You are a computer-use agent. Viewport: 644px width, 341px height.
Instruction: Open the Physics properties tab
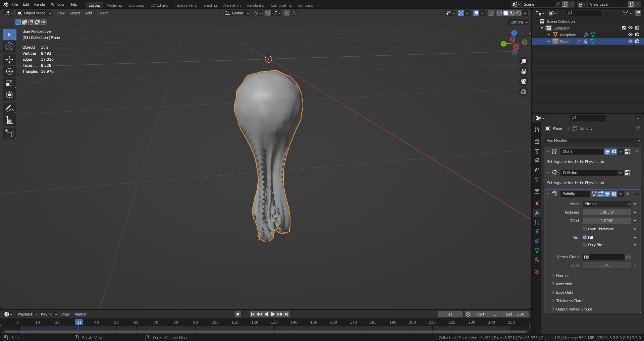(x=537, y=232)
